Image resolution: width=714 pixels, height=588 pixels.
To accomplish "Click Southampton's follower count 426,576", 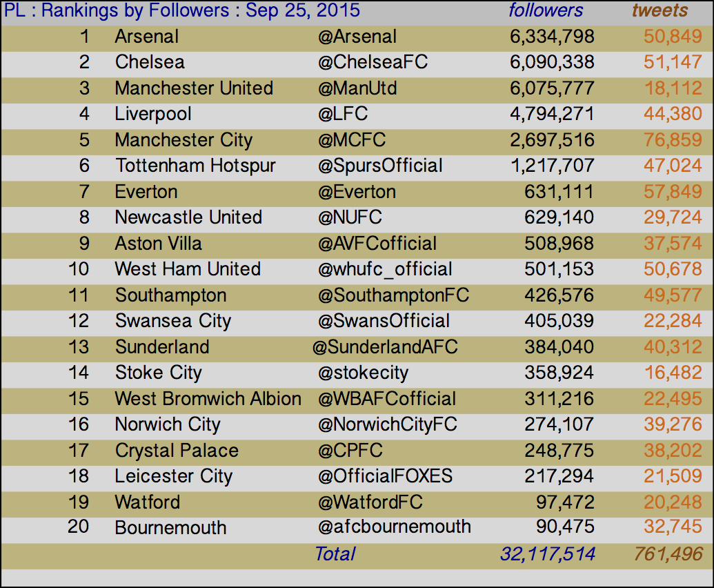I will (559, 295).
